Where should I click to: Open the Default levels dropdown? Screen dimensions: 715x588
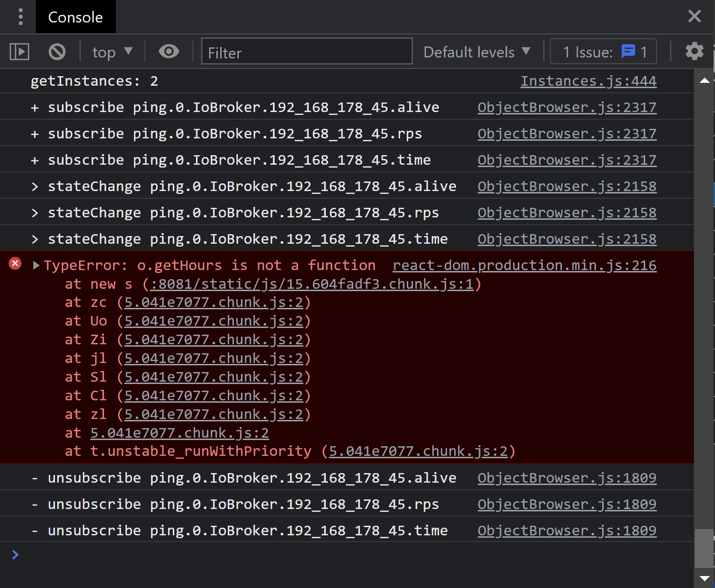[477, 51]
